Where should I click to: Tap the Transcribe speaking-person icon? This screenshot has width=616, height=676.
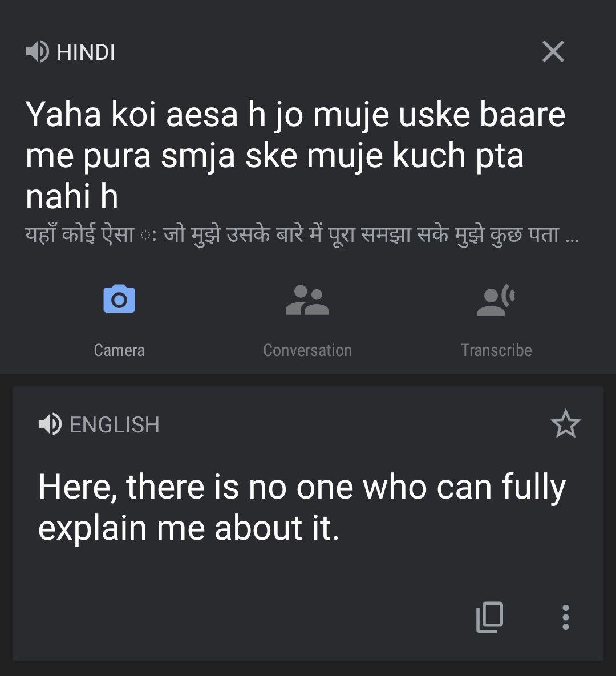tap(496, 300)
